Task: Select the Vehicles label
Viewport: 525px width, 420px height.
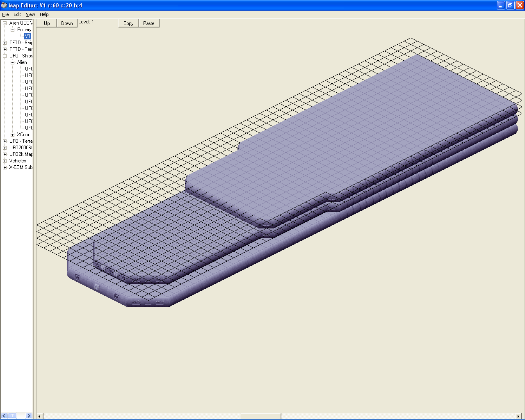Action: (18, 161)
